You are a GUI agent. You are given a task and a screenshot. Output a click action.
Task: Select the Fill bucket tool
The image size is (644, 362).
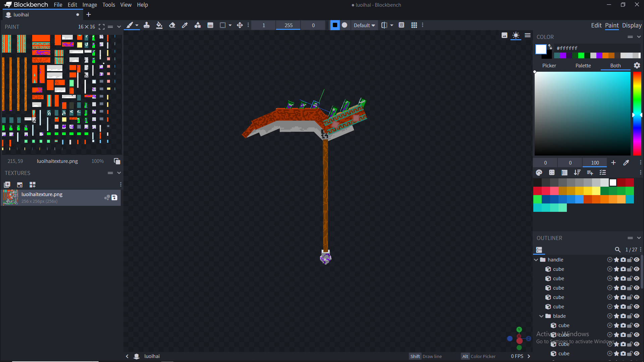pos(159,25)
